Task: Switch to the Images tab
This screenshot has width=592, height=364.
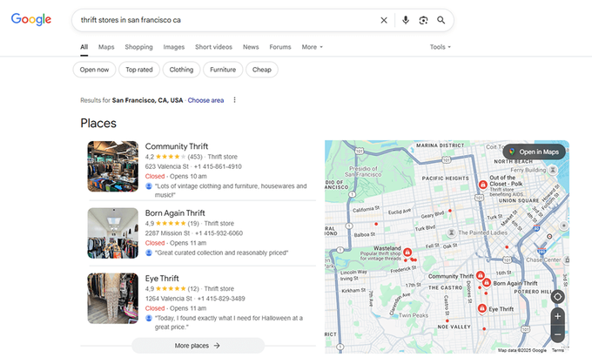Action: (173, 47)
